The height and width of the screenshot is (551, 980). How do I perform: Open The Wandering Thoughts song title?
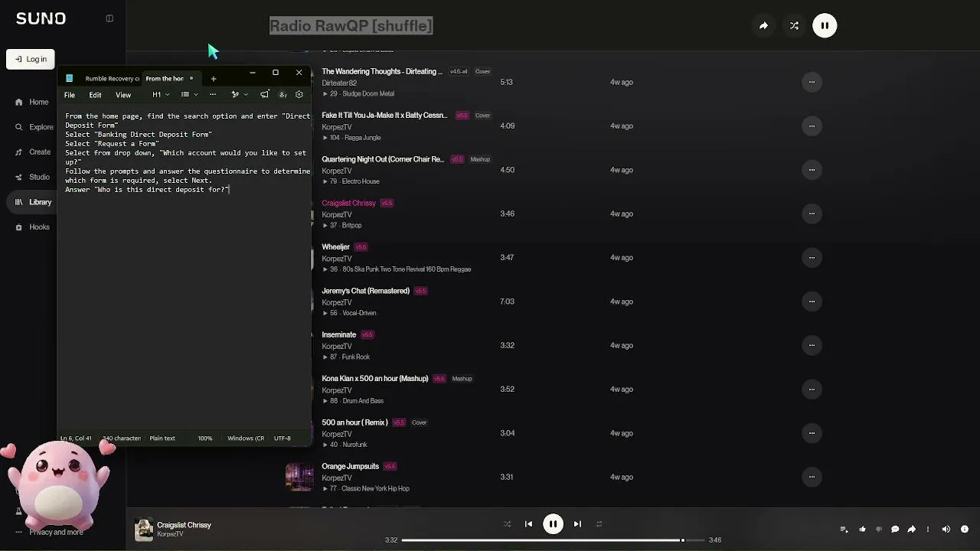point(382,71)
